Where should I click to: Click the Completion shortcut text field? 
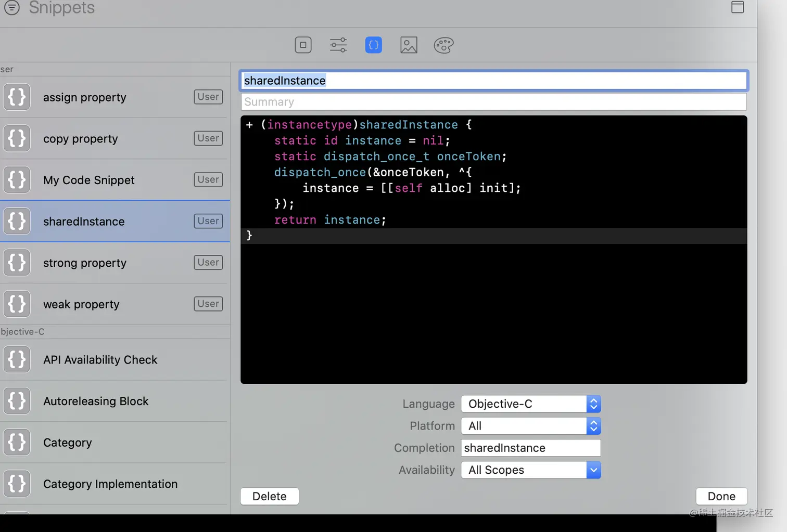pos(531,448)
